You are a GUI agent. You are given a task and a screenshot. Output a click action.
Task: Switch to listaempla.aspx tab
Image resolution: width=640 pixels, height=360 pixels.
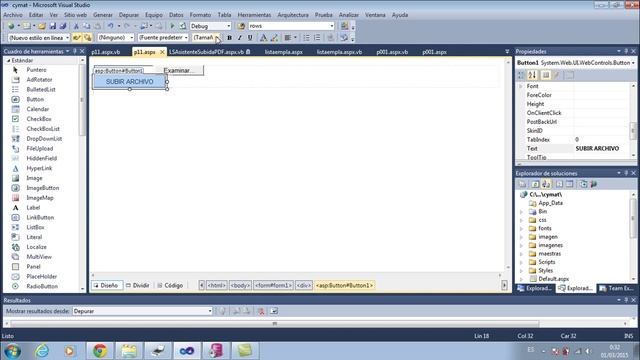coord(284,52)
